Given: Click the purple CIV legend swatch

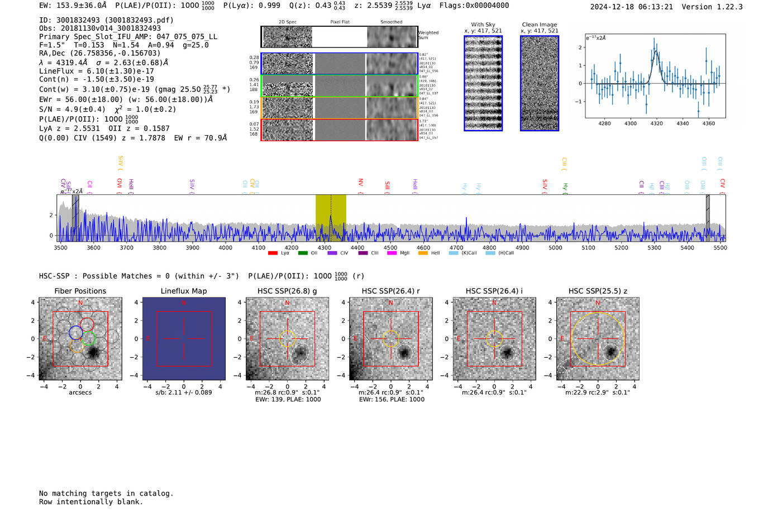Looking at the screenshot, I should (x=332, y=253).
